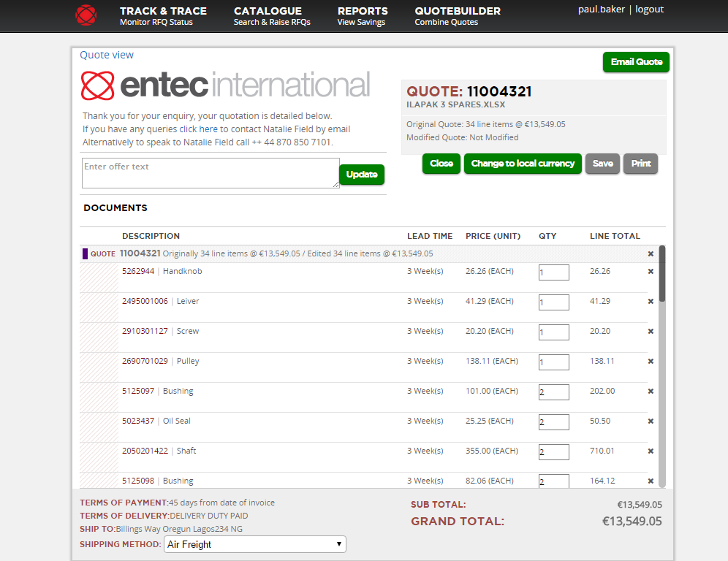Image resolution: width=728 pixels, height=561 pixels.
Task: Open Track & Trace menu
Action: point(163,16)
